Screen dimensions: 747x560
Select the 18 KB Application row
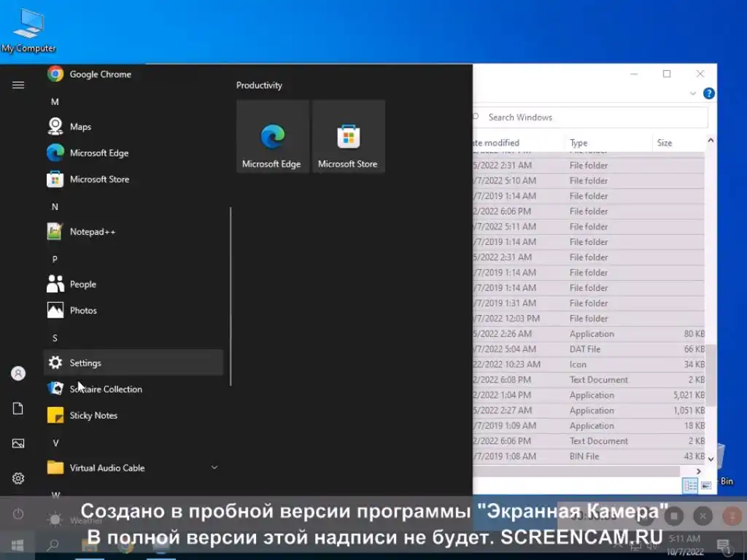[589, 426]
